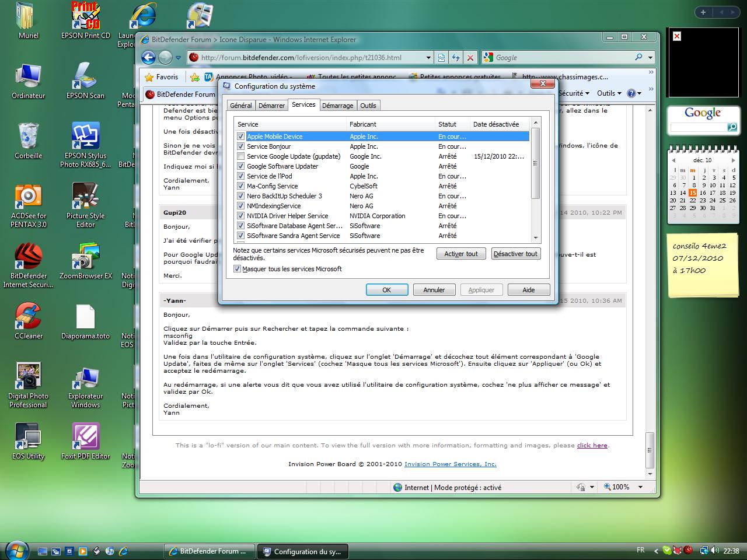The width and height of the screenshot is (747, 560).
Task: Open the help question-mark dropdown
Action: [634, 93]
